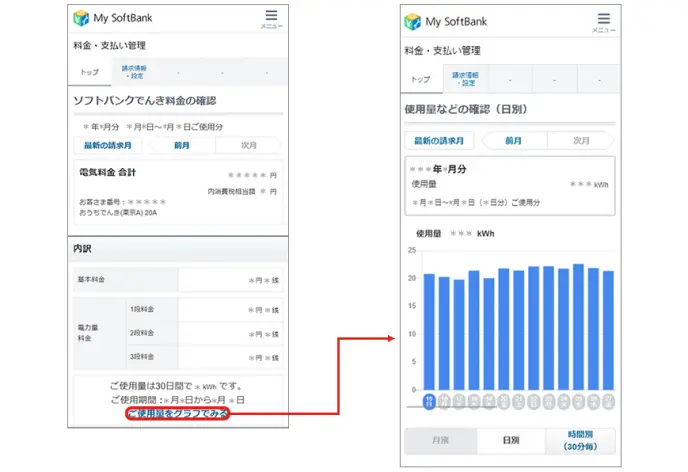The height and width of the screenshot is (472, 688).
Task: Go to 前月 on the daily usage screen
Action: point(513,140)
